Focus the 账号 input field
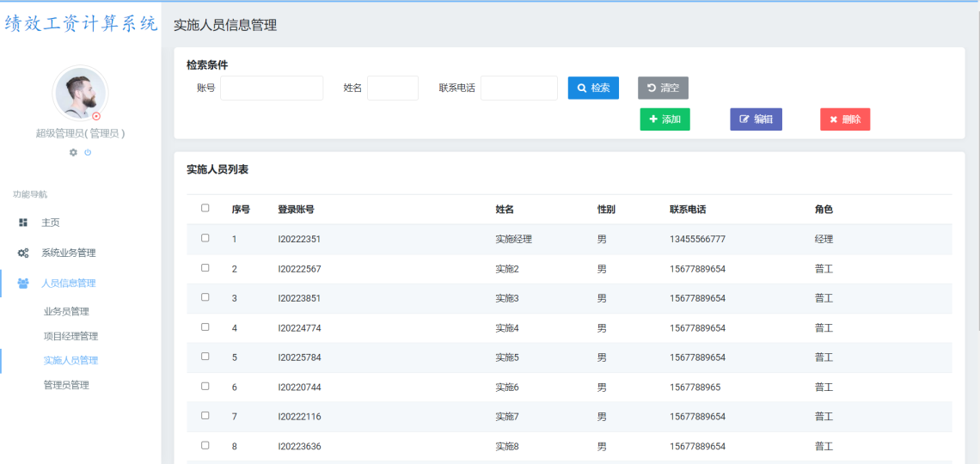Viewport: 980px width, 464px height. 272,88
